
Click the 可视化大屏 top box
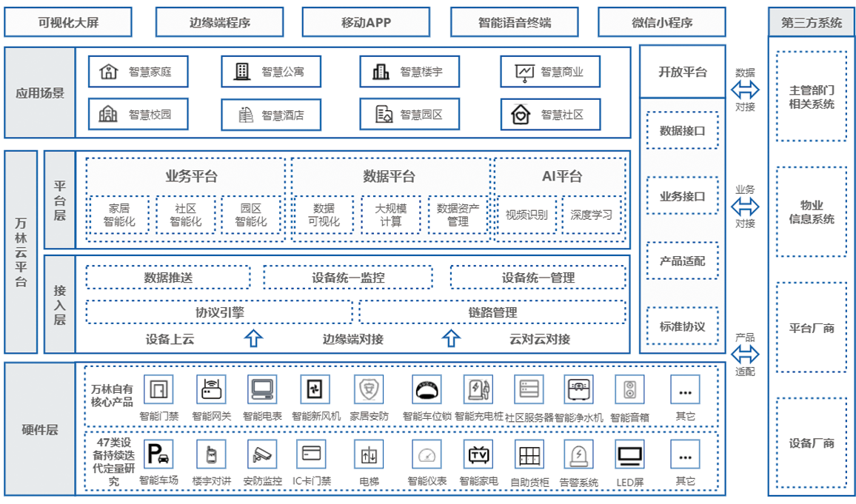[68, 22]
